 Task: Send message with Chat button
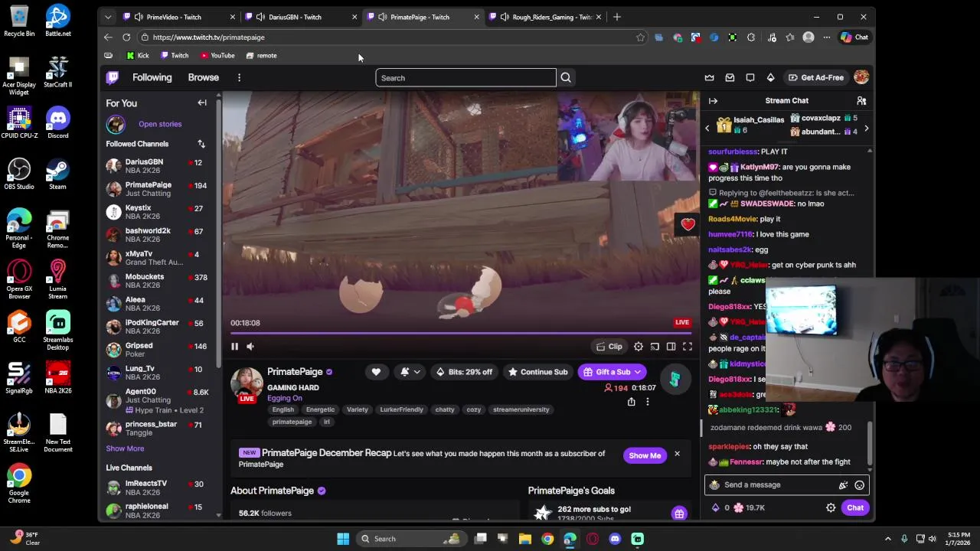[x=855, y=507]
